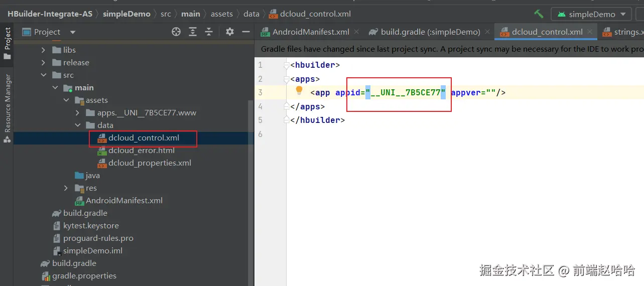This screenshot has width=644, height=286.
Task: Click the main breadcrumb
Action: [x=191, y=14]
